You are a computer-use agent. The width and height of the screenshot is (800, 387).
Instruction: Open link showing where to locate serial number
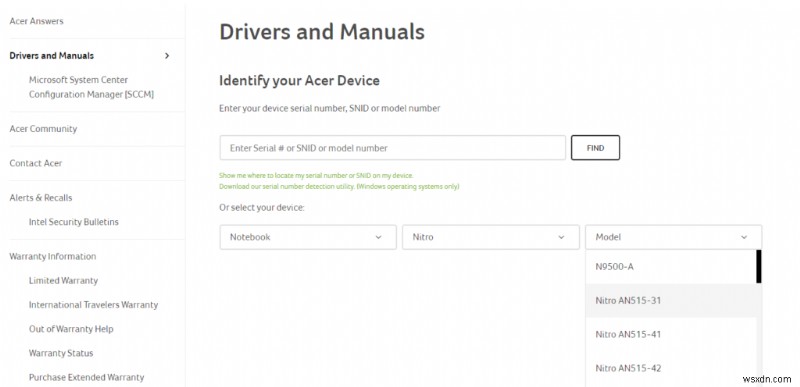[x=316, y=175]
